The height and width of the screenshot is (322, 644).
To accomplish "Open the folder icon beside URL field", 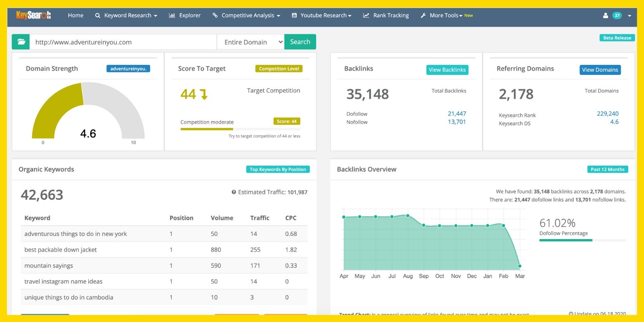I will [x=21, y=42].
